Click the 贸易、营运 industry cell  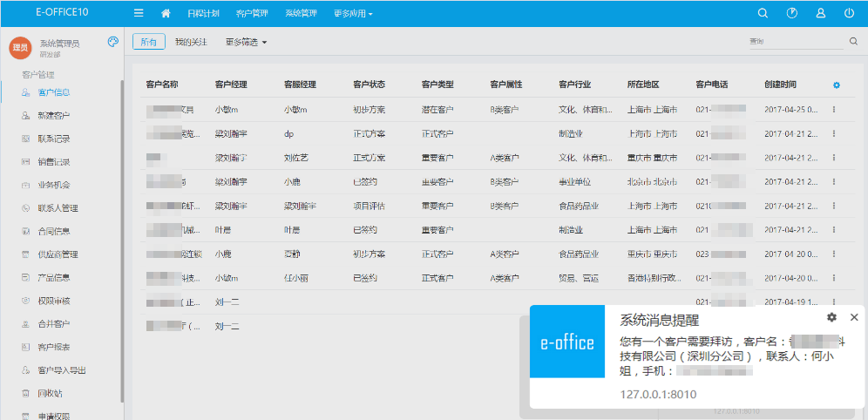pos(579,278)
